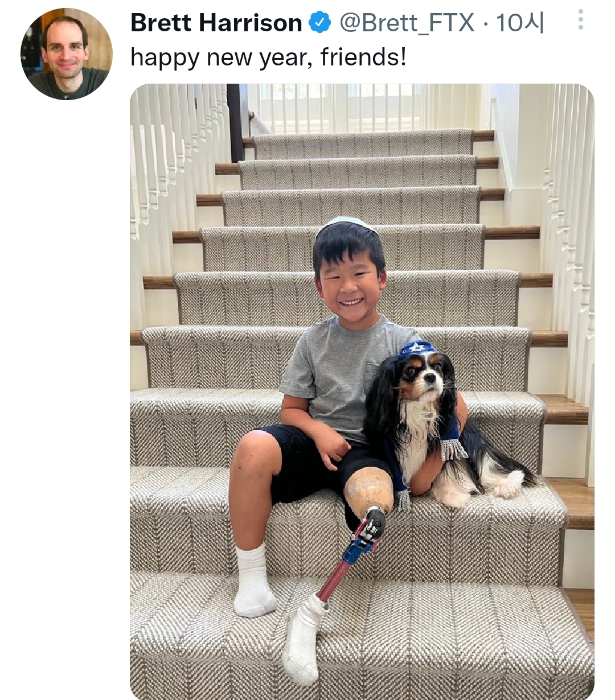Open the @Brett_FTX handle link
The height and width of the screenshot is (700, 615).
click(x=407, y=23)
